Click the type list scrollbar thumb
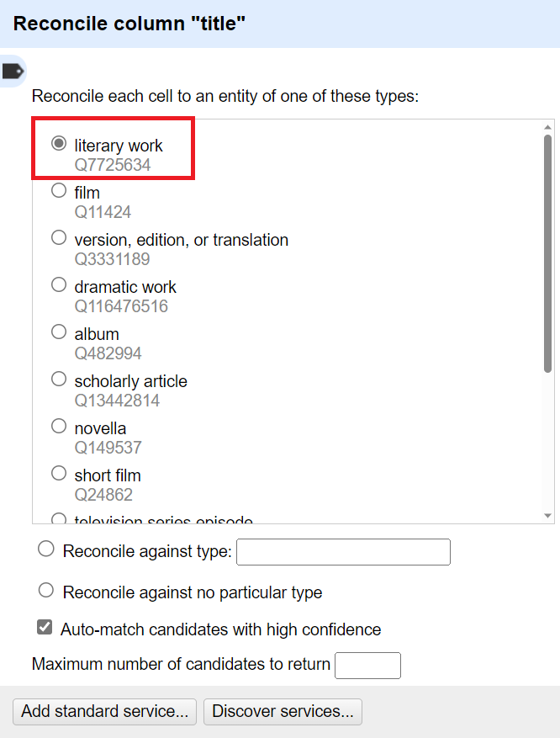This screenshot has width=560, height=738. click(x=548, y=252)
